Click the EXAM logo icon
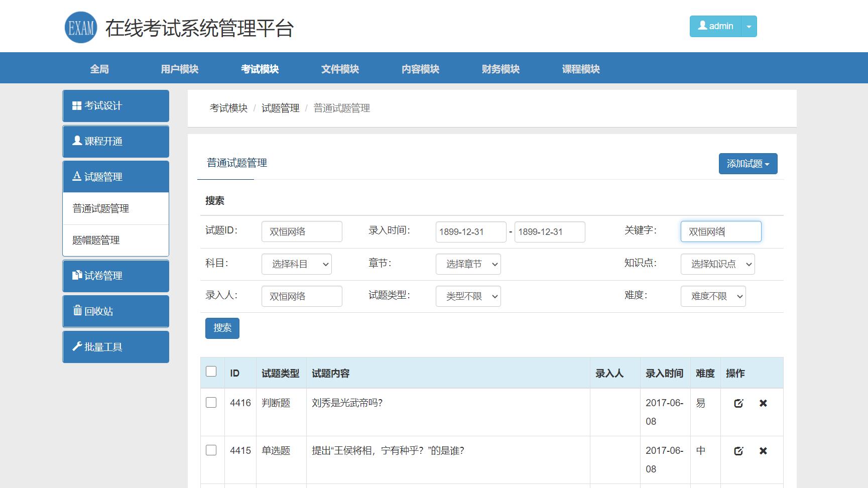Screen dimensions: 868x488 click(80, 28)
